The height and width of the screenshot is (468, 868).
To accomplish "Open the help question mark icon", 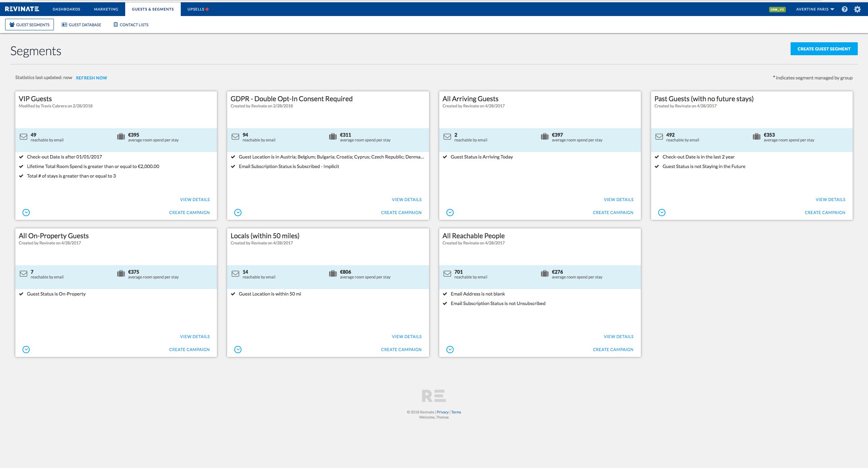I will [844, 9].
